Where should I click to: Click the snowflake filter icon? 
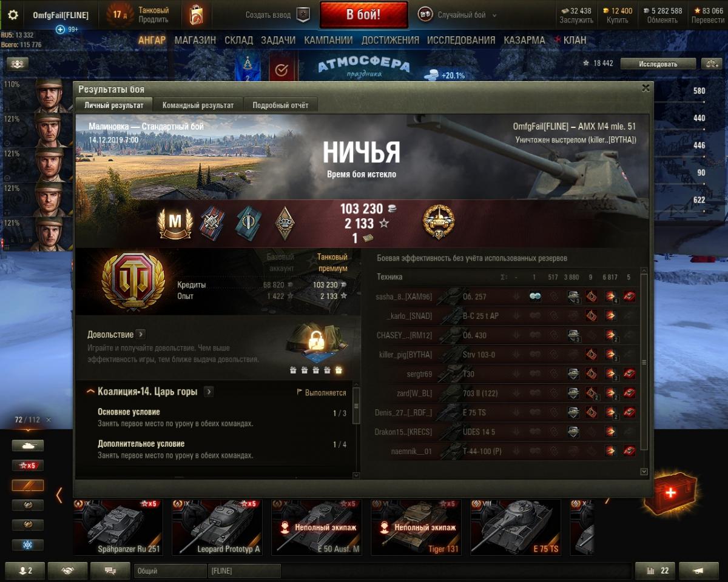28,545
